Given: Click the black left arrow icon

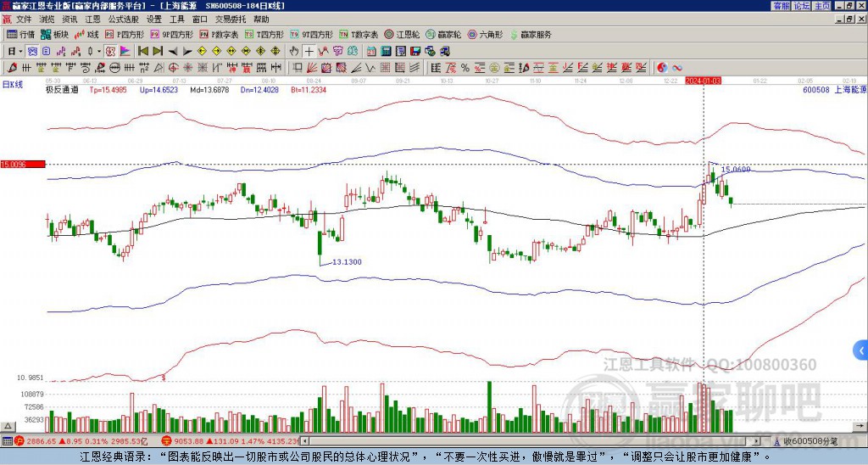Looking at the screenshot, I should [172, 52].
